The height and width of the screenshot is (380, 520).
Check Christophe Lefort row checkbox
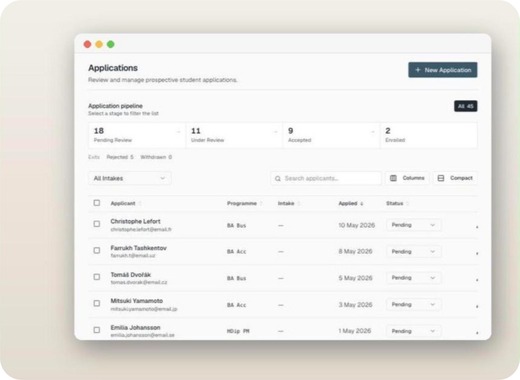[x=97, y=224]
